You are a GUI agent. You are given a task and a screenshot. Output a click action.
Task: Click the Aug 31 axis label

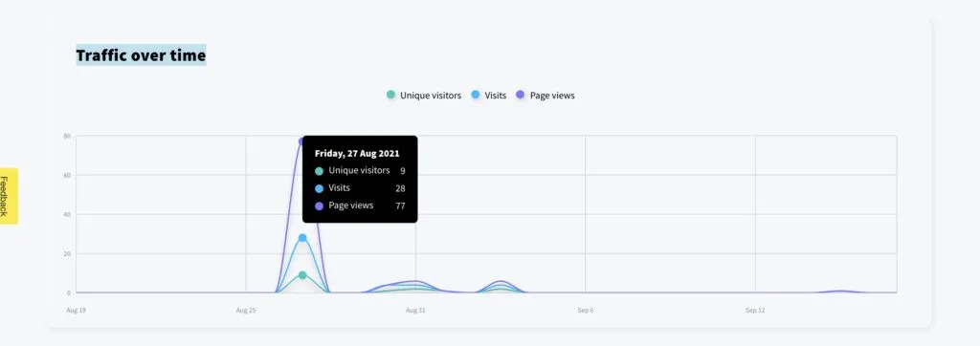[x=415, y=310]
